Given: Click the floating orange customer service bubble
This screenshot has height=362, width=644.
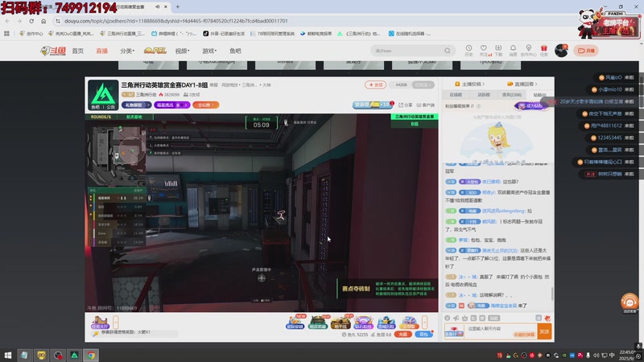Looking at the screenshot, I should (x=630, y=302).
